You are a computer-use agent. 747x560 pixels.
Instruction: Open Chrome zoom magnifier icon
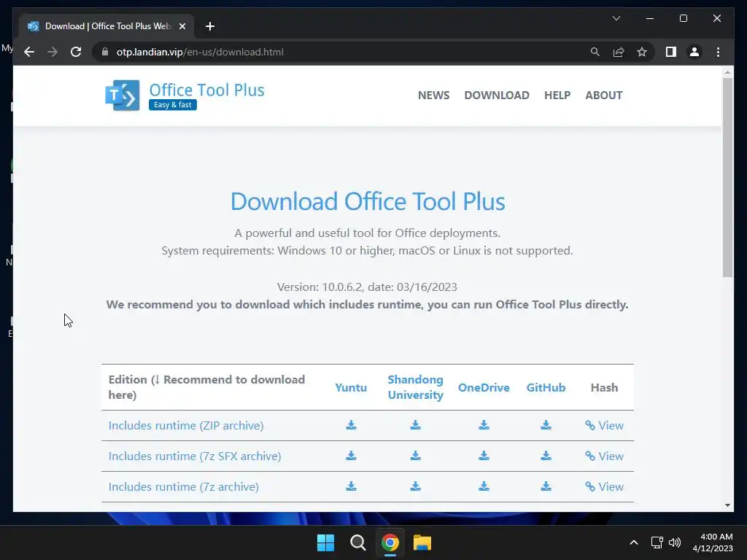click(x=595, y=52)
